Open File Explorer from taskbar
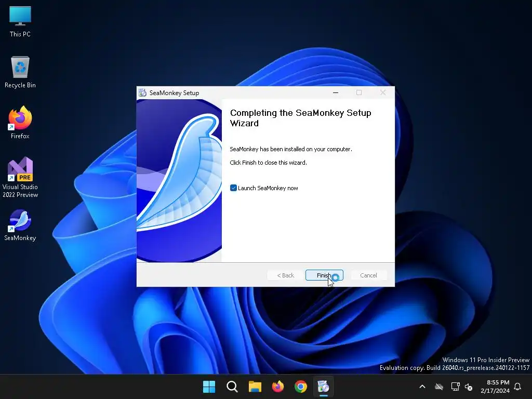Screen dimensions: 532x399 (255, 387)
